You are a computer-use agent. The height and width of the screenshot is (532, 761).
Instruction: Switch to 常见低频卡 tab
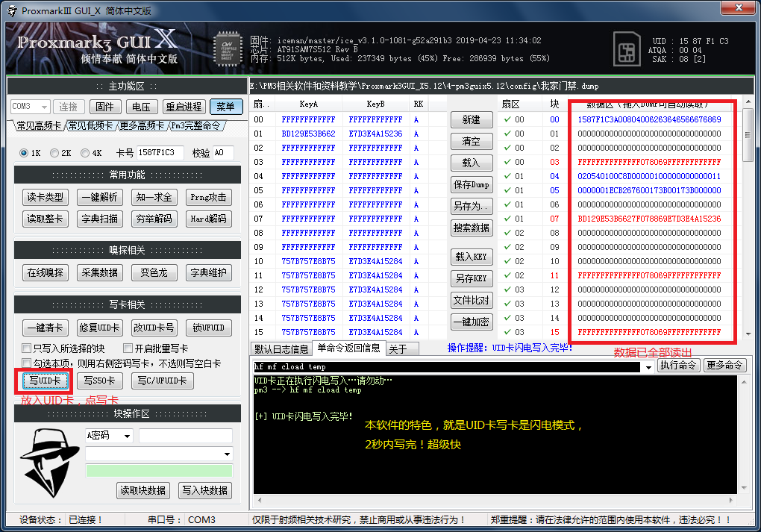click(90, 125)
